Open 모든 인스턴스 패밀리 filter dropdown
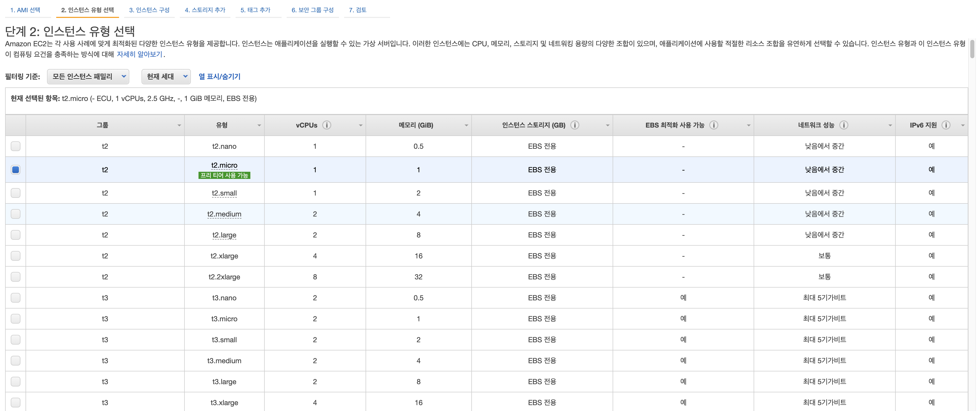Screen dimensions: 980x411 (88, 76)
